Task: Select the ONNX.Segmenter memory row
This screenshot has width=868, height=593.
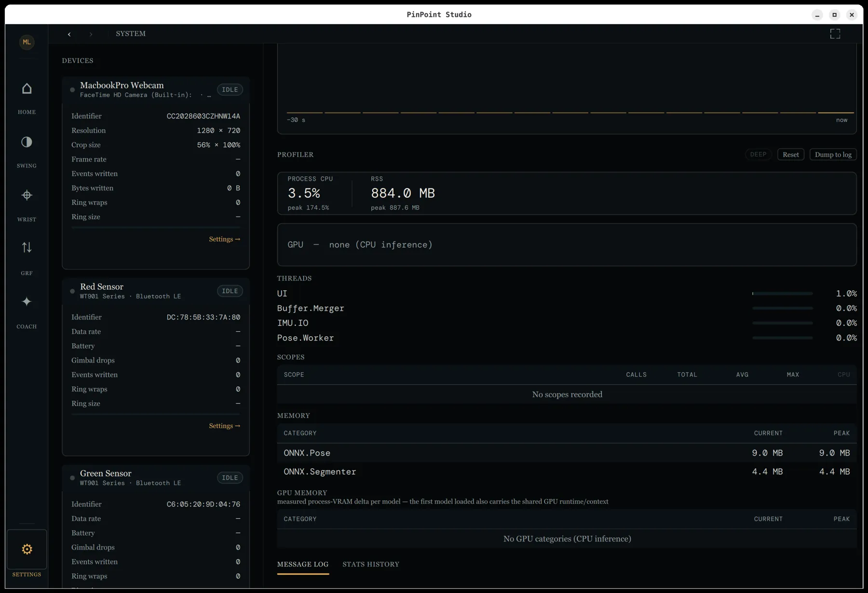Action: [567, 472]
